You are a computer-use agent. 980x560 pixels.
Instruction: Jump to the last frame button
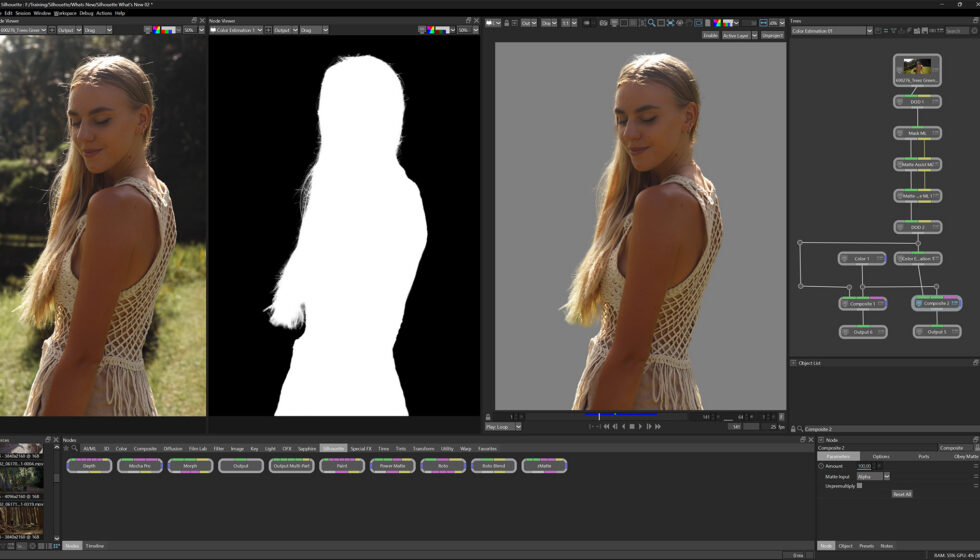click(658, 426)
